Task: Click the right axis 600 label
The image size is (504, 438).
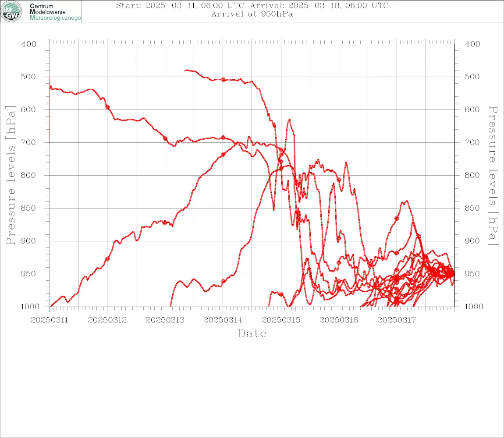Action: (472, 109)
